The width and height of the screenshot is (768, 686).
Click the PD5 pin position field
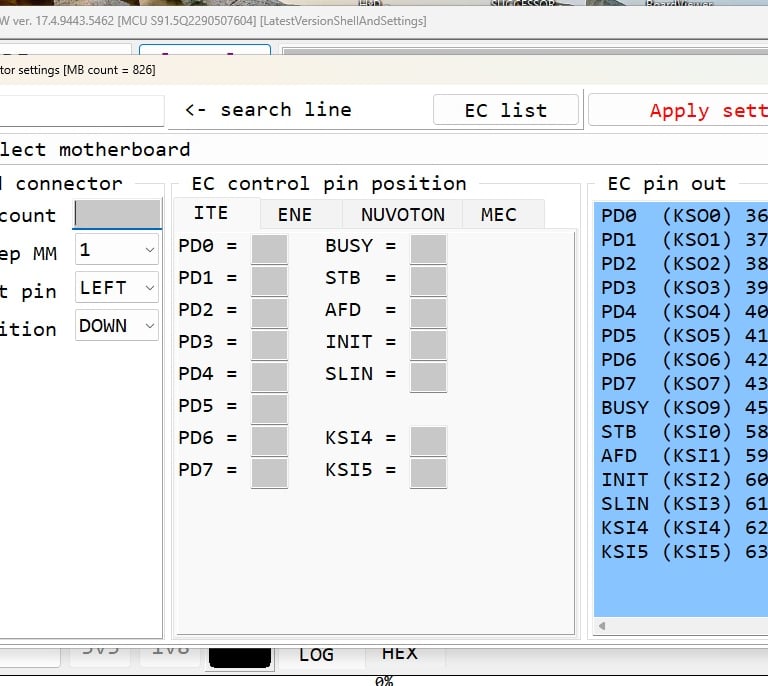point(269,409)
